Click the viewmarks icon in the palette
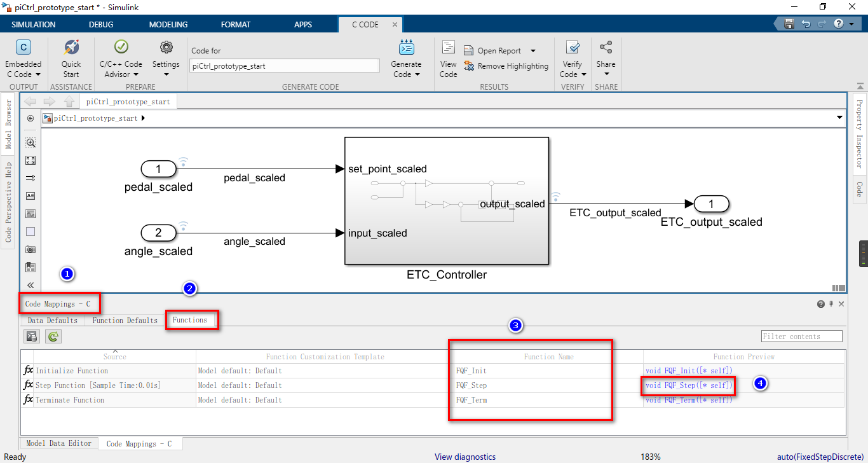Screen dimensions: 868x463 coord(31,267)
